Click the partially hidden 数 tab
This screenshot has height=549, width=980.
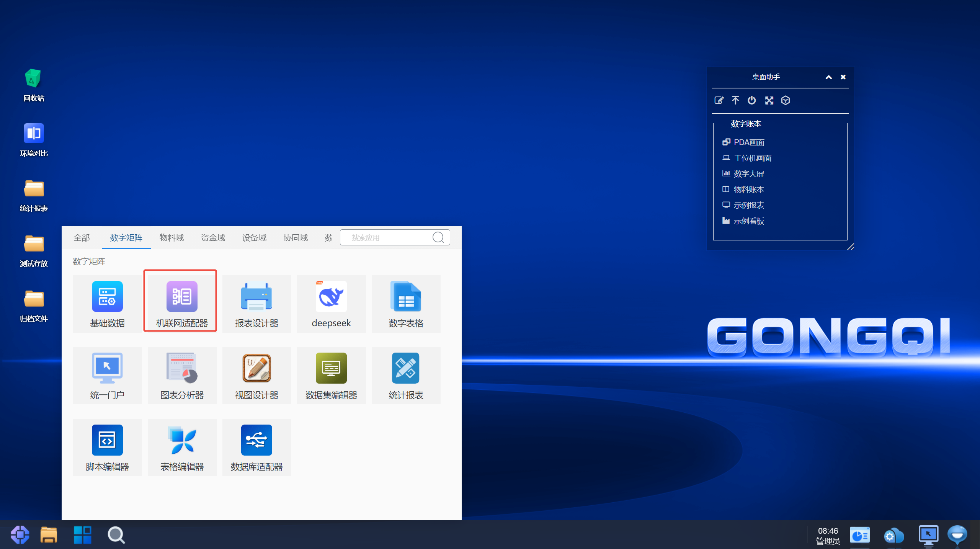pos(328,238)
